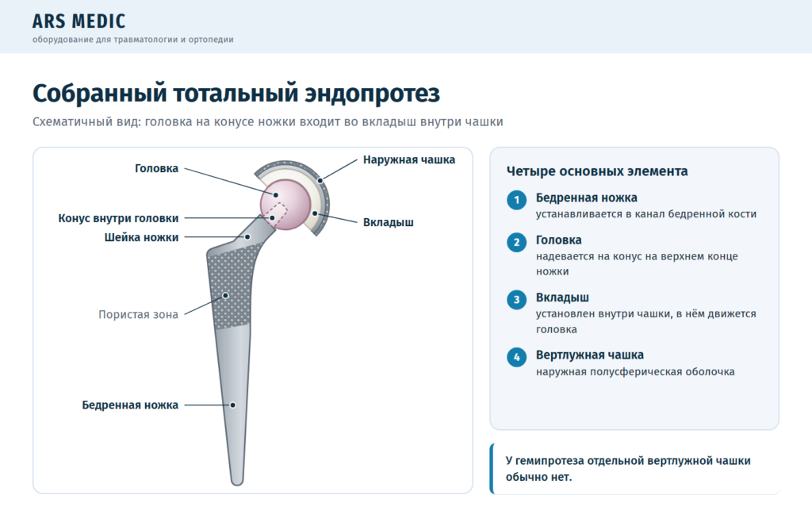Click list item title 'Бедренная ножка' in the side panel
The width and height of the screenshot is (812, 522).
click(x=586, y=198)
